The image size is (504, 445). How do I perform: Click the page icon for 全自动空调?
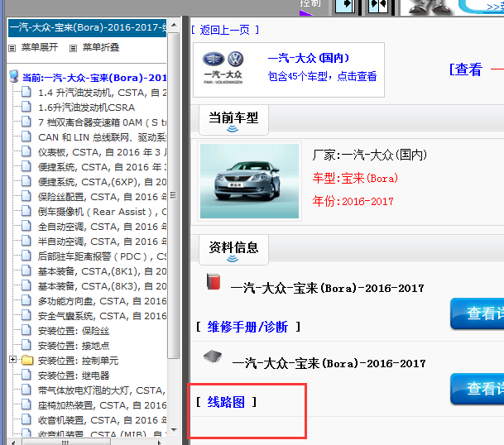click(26, 226)
